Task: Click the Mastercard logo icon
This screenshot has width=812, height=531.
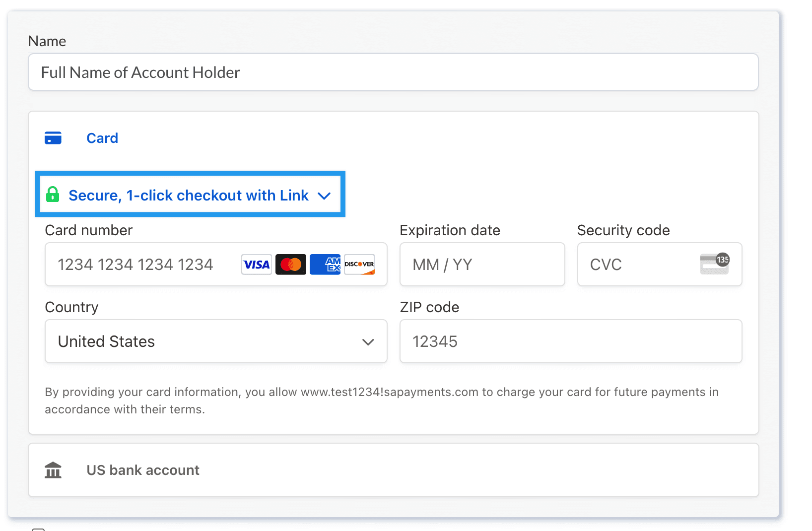Action: click(x=291, y=265)
